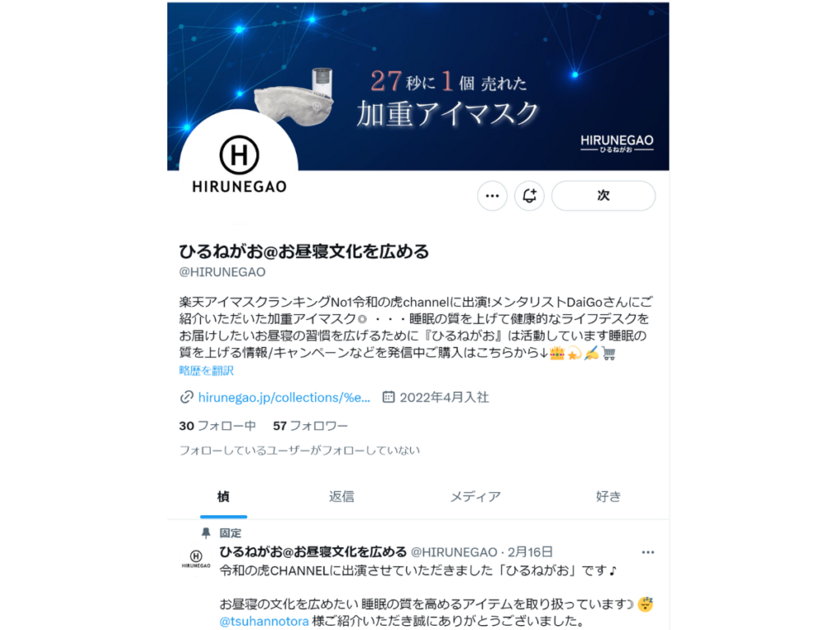Open the @tsuhannotora mention link
Viewport: 840px width, 630px height.
tap(264, 622)
